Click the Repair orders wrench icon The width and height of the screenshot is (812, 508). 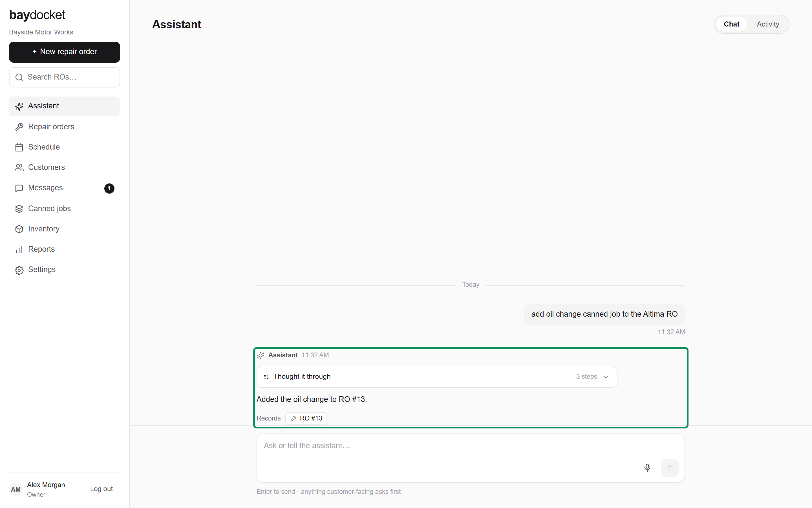[x=19, y=127]
